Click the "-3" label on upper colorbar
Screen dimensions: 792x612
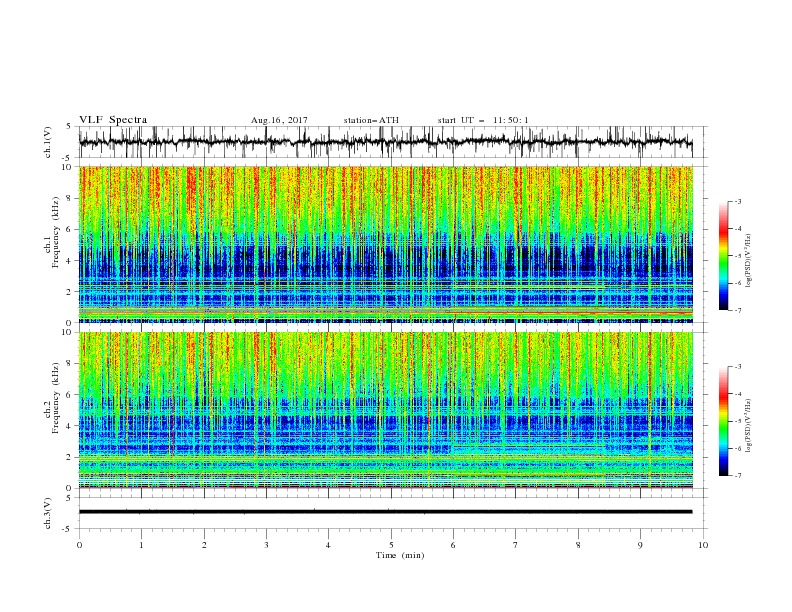738,201
